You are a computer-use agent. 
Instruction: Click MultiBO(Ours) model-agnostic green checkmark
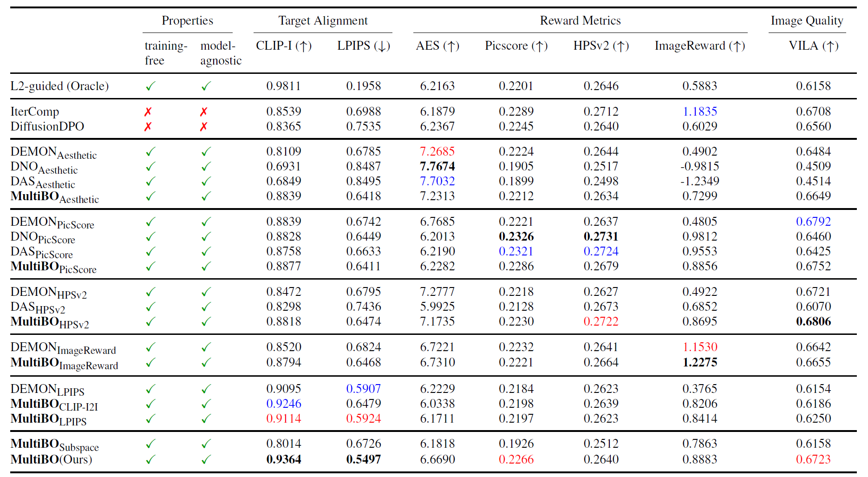pyautogui.click(x=206, y=459)
